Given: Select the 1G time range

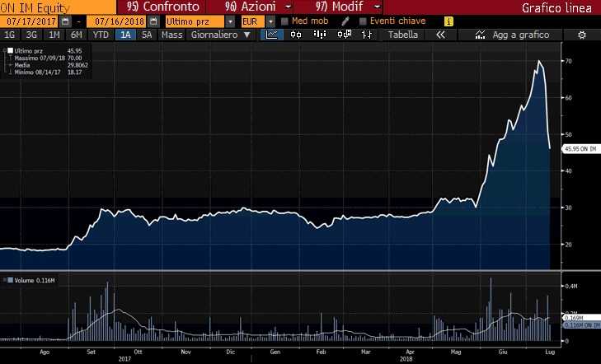Looking at the screenshot, I should pos(9,35).
